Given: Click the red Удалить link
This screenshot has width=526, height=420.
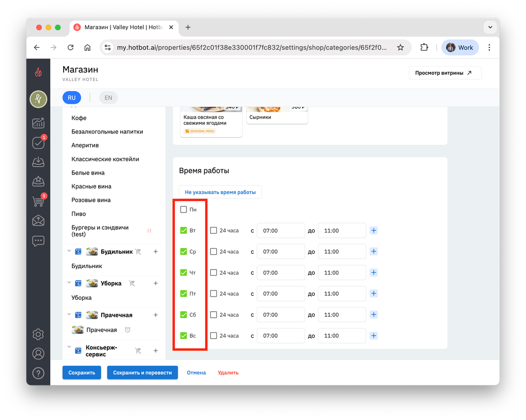Looking at the screenshot, I should click(x=228, y=372).
